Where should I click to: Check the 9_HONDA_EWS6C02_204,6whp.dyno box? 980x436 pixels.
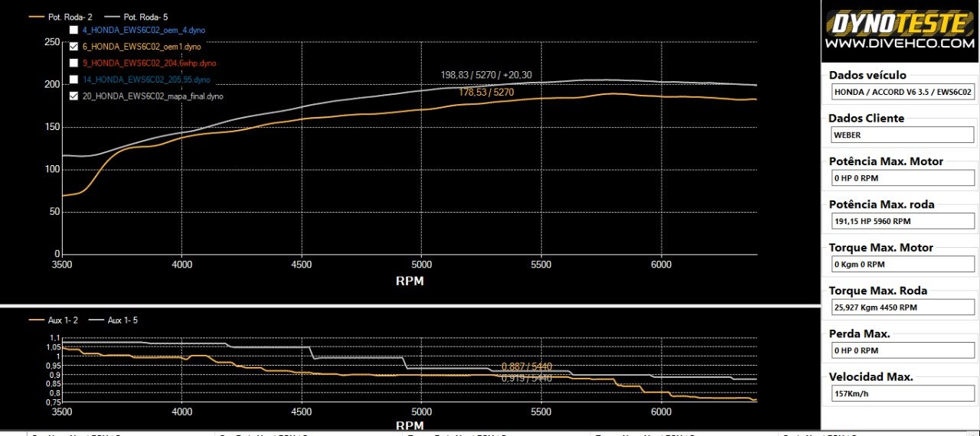(x=73, y=63)
